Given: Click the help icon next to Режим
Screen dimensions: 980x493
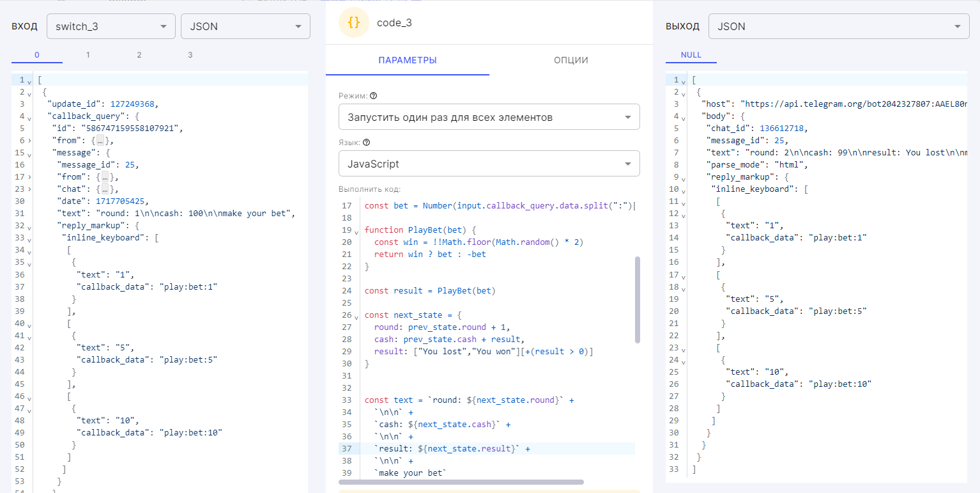Looking at the screenshot, I should point(374,96).
